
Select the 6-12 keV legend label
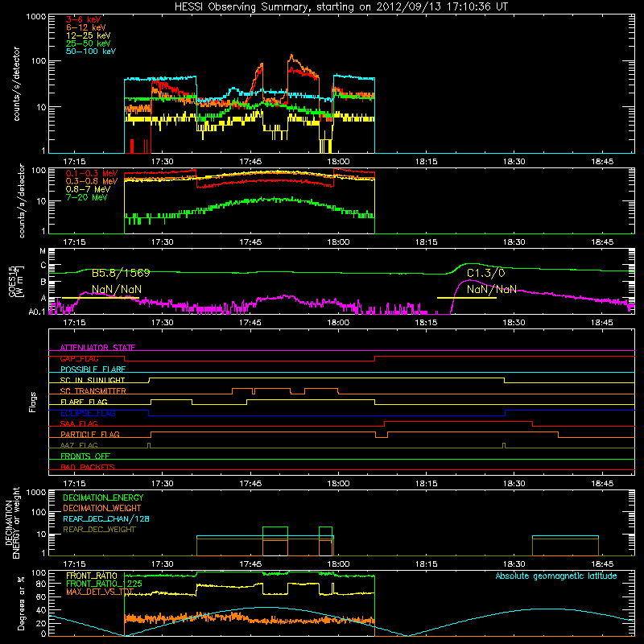(x=86, y=27)
